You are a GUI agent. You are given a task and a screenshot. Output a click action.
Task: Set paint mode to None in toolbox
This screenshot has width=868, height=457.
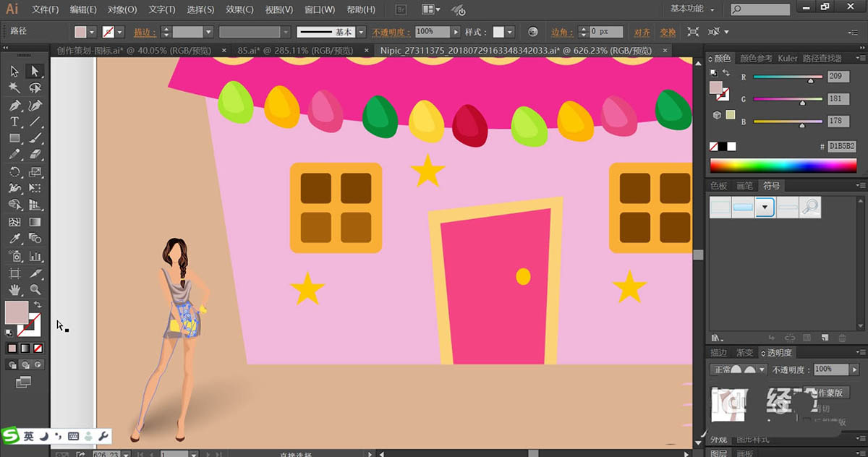[x=38, y=348]
